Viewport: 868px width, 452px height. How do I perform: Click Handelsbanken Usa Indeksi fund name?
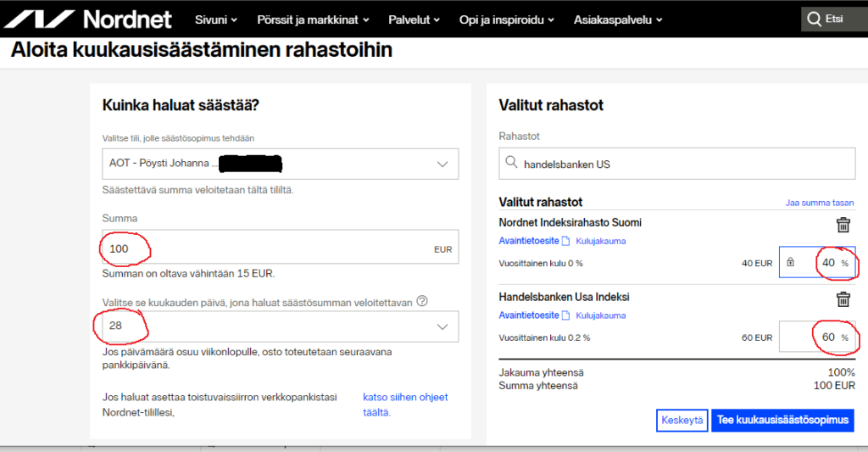(564, 297)
